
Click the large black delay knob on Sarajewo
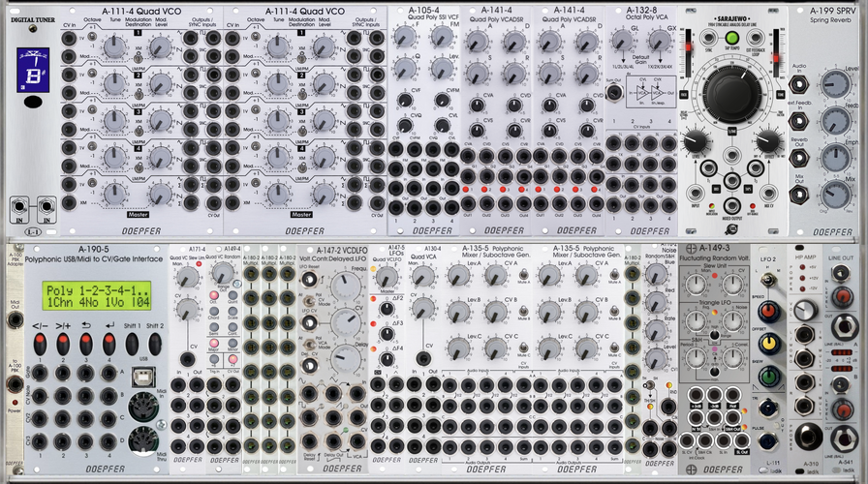[x=731, y=92]
